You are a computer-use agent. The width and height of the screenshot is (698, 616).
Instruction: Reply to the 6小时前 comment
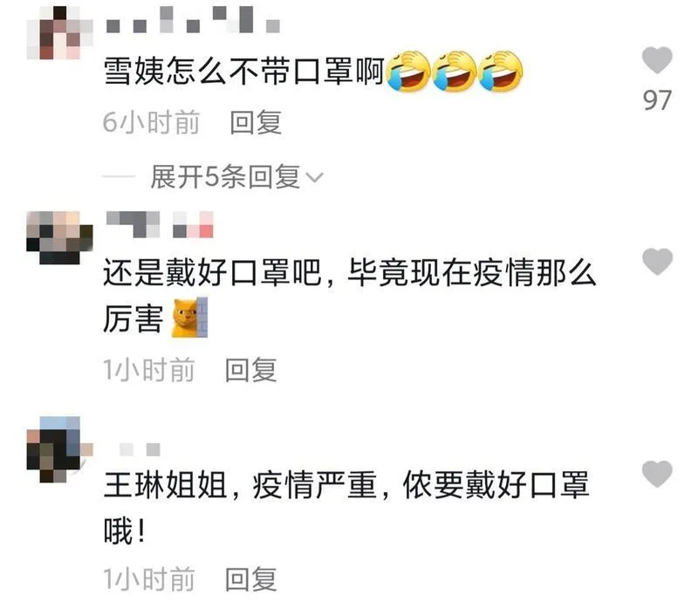256,122
